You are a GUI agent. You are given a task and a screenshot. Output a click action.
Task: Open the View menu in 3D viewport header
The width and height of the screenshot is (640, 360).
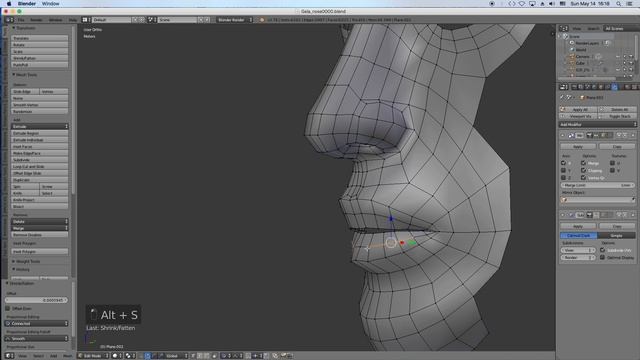pos(22,356)
